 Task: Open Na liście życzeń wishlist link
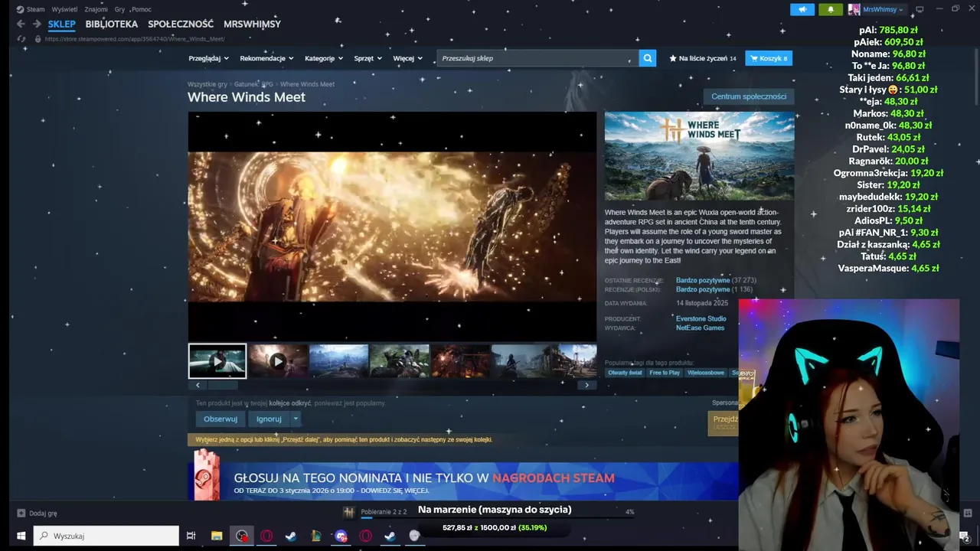pyautogui.click(x=703, y=58)
